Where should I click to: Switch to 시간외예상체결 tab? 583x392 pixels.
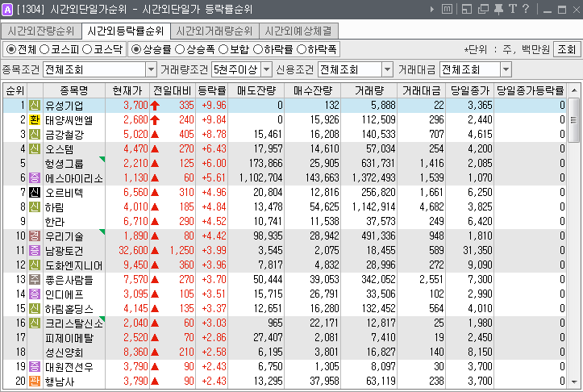(298, 31)
